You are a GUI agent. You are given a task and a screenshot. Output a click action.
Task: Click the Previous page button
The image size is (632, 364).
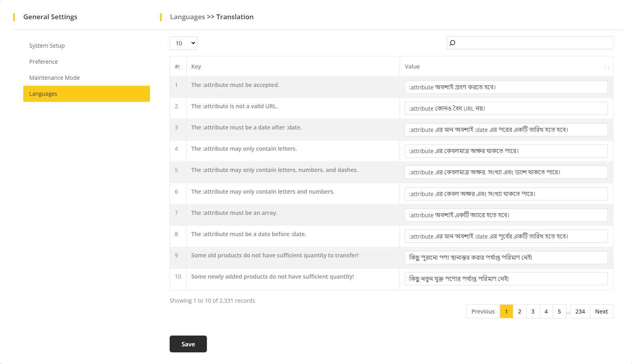coord(483,311)
